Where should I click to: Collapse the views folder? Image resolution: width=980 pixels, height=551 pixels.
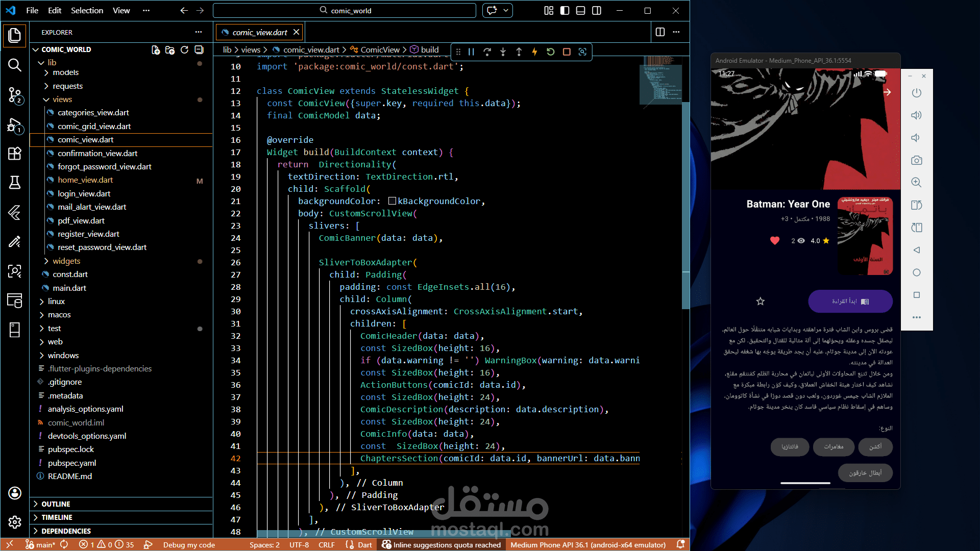point(62,99)
